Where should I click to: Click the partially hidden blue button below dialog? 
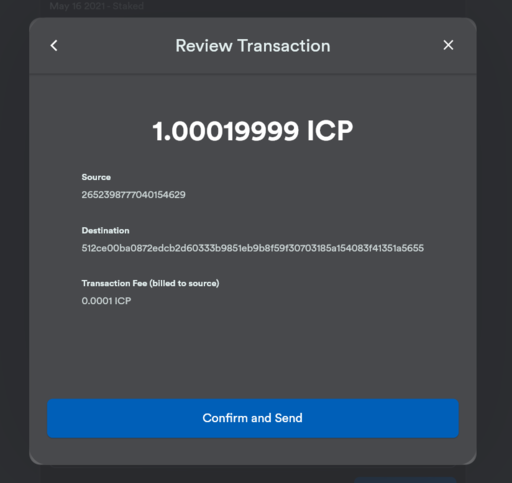pyautogui.click(x=405, y=480)
